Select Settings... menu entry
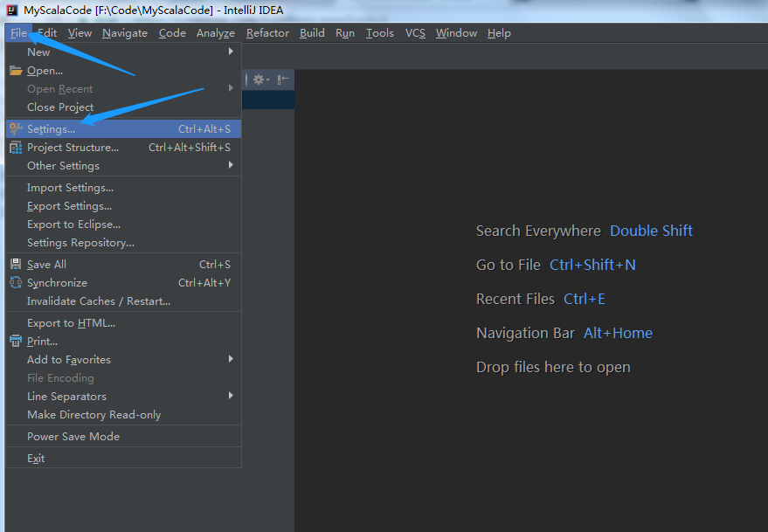 [123, 128]
